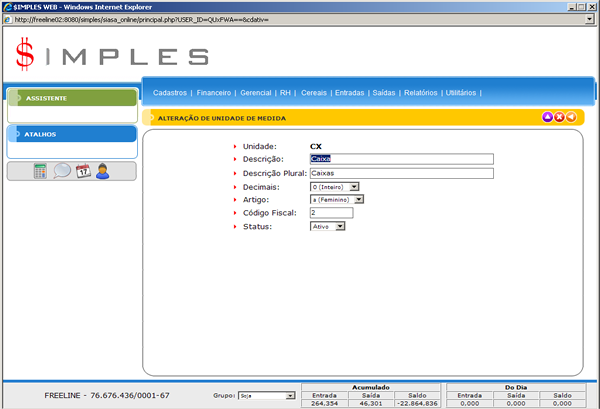
Task: Open the Financeiro menu
Action: [214, 93]
